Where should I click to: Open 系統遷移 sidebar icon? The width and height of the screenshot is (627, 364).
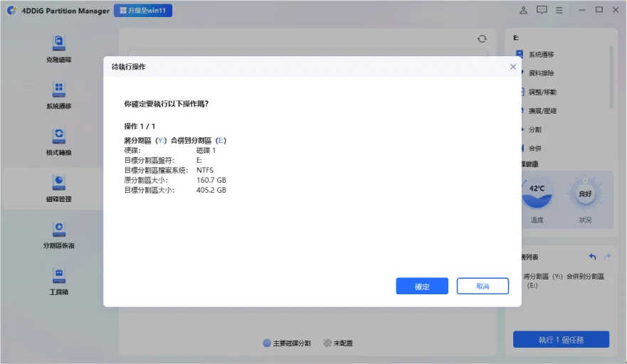point(59,90)
